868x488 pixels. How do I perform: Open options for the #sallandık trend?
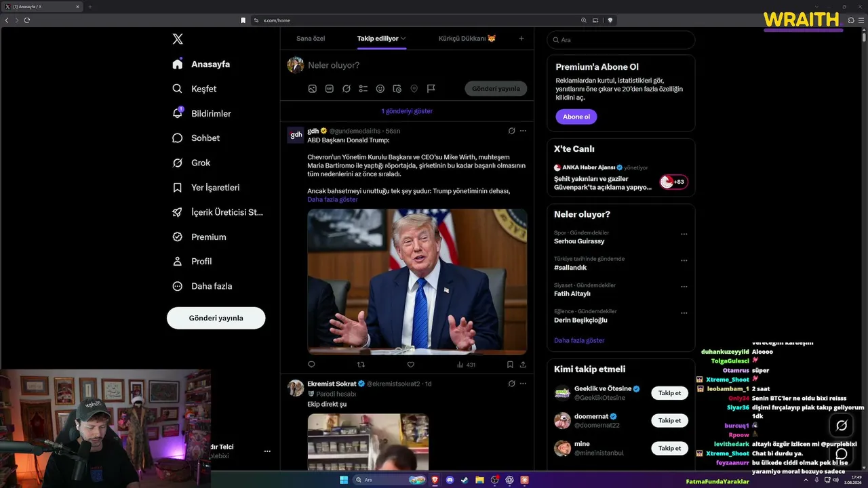tap(684, 260)
